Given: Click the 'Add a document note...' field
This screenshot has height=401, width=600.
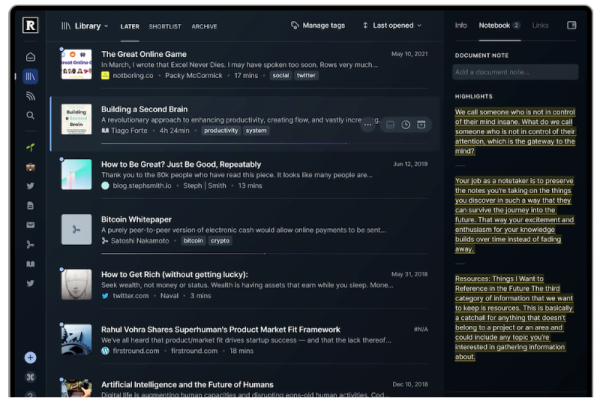Looking at the screenshot, I should [x=515, y=72].
